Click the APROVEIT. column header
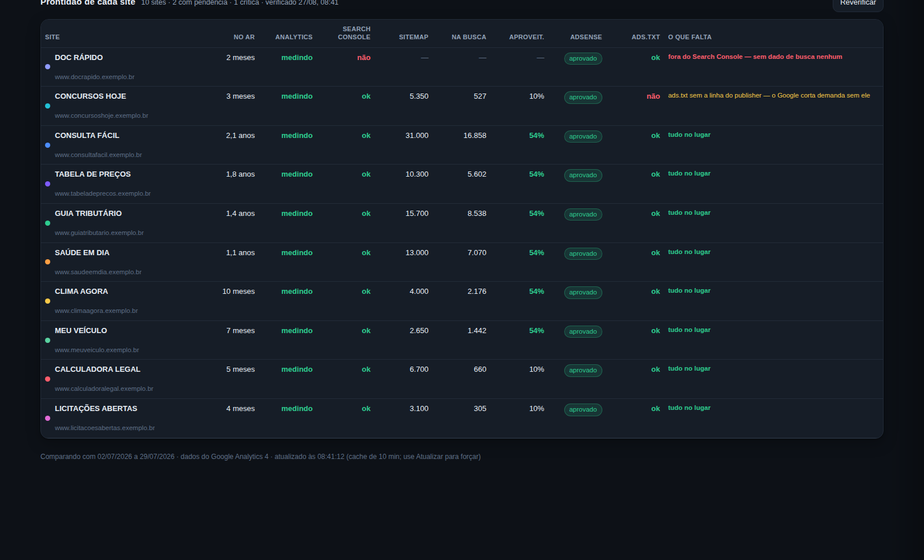The width and height of the screenshot is (924, 560). (527, 37)
